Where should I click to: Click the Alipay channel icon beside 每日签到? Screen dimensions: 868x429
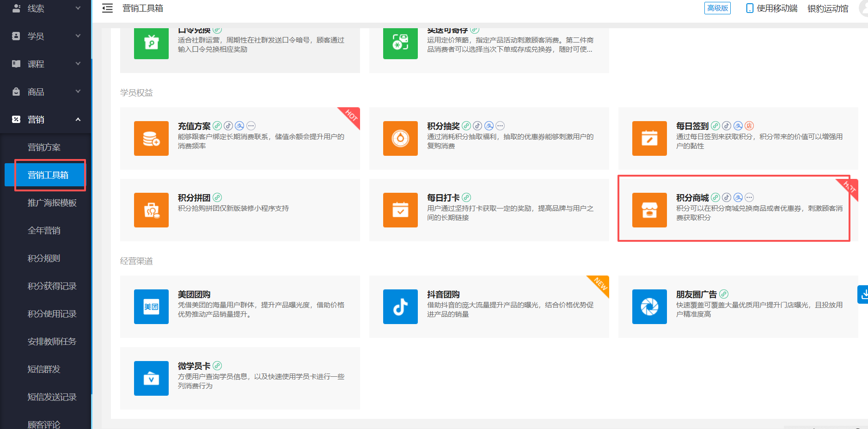738,125
